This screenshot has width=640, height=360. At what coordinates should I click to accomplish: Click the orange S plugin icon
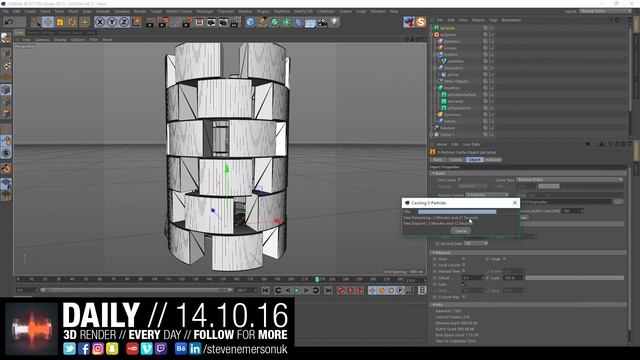[421, 22]
